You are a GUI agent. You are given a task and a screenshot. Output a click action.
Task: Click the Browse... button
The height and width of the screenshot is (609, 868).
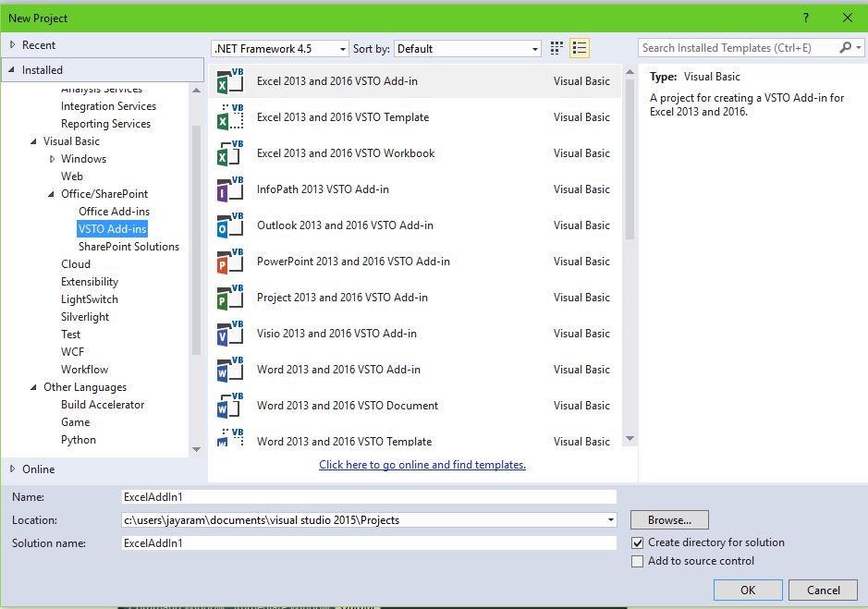click(x=669, y=520)
